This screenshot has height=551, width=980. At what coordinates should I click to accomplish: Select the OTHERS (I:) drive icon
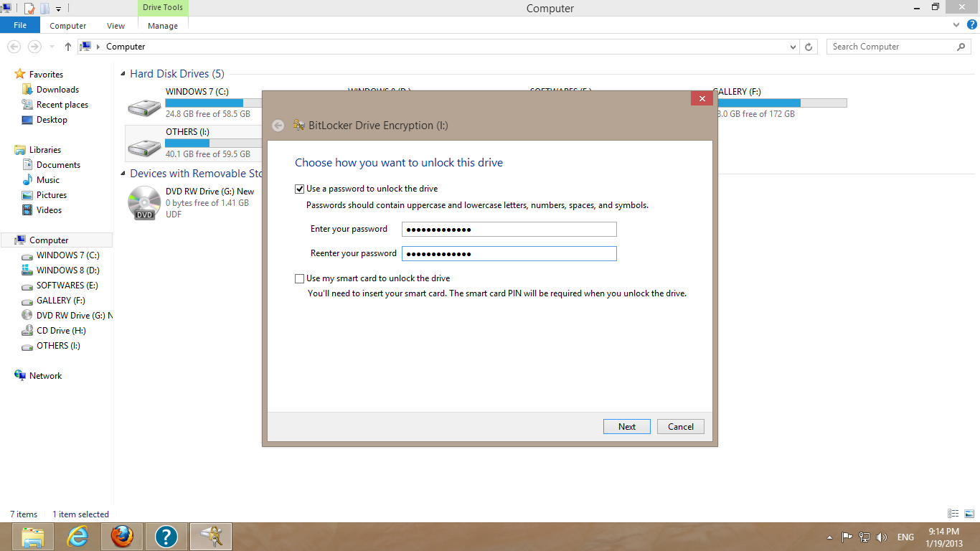tap(144, 146)
